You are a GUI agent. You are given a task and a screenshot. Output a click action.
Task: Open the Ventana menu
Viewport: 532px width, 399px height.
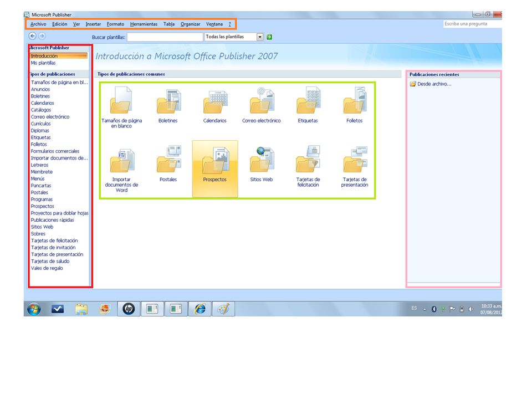point(214,24)
